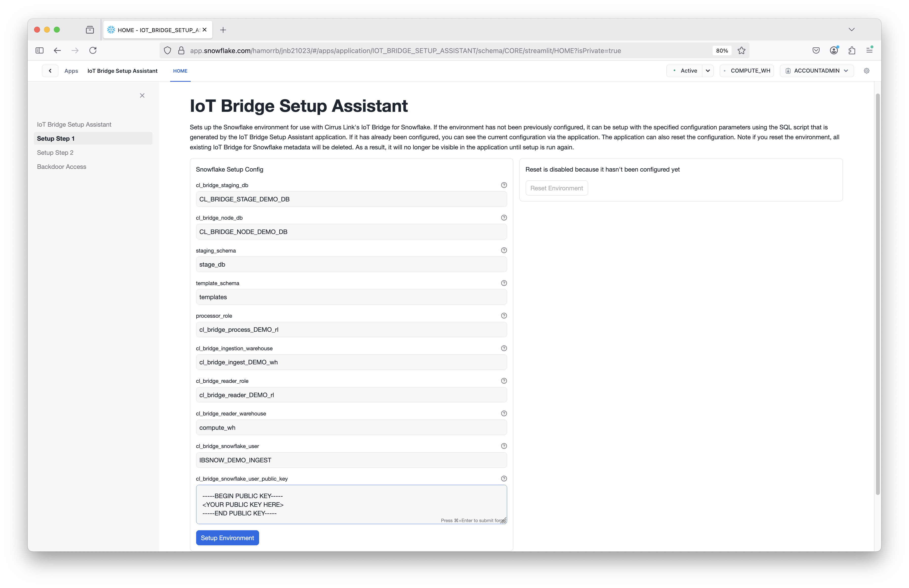Close the sidebar with the X icon
This screenshot has height=588, width=909.
[x=142, y=95]
